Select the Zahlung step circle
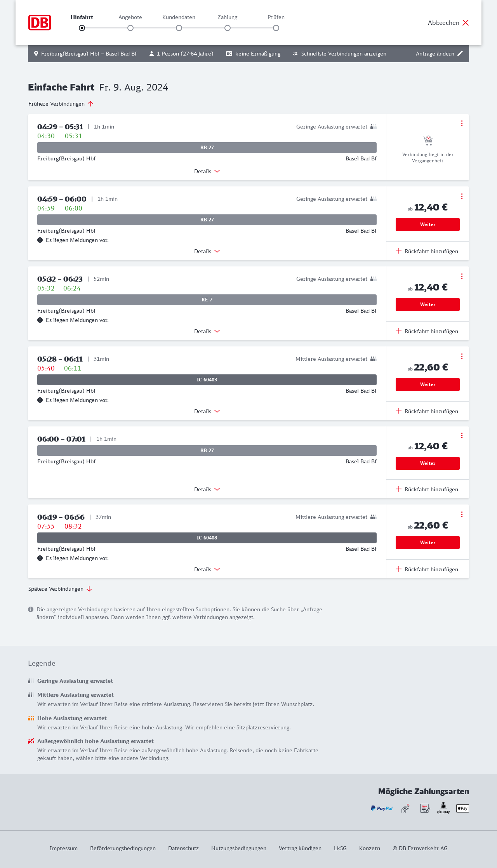 228,28
